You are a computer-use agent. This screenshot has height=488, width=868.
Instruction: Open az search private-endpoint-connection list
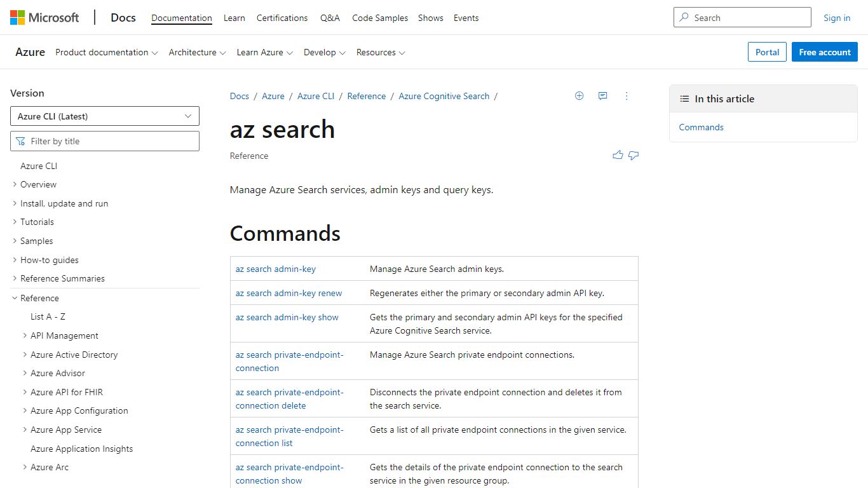(x=290, y=436)
